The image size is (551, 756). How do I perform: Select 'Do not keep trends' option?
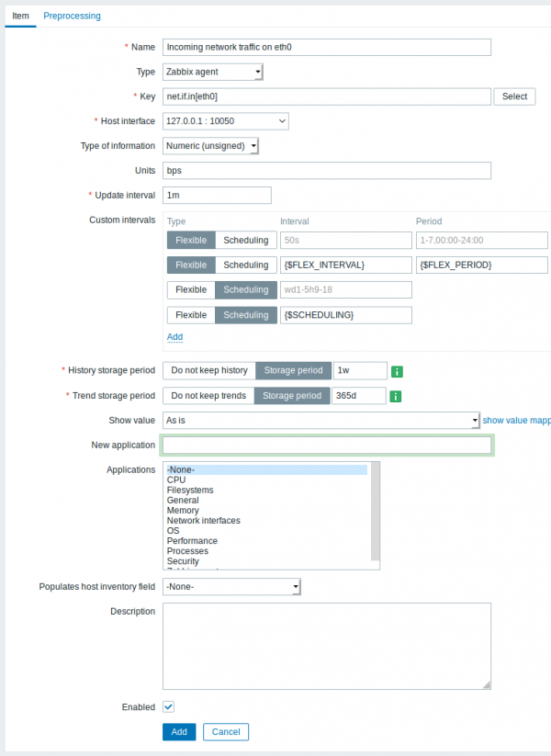[x=208, y=395]
